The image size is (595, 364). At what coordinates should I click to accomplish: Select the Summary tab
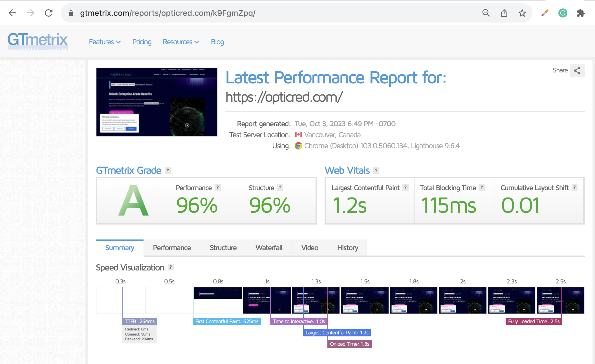click(120, 248)
